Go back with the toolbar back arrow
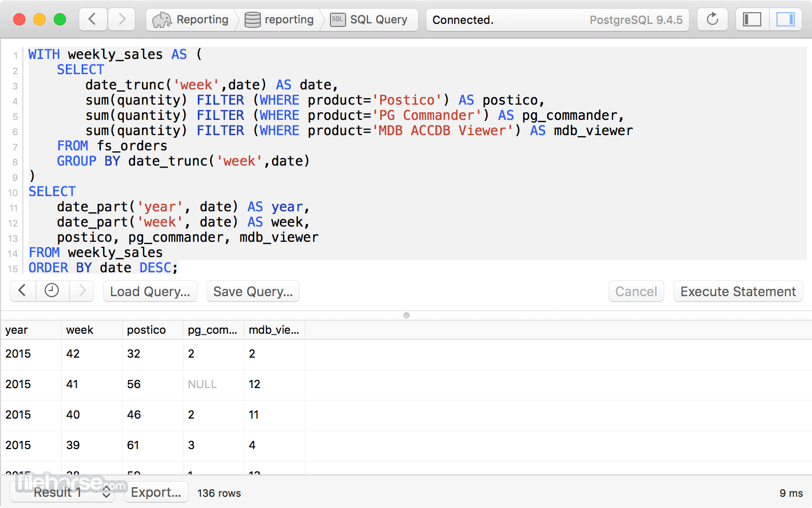812x508 pixels. click(x=93, y=20)
